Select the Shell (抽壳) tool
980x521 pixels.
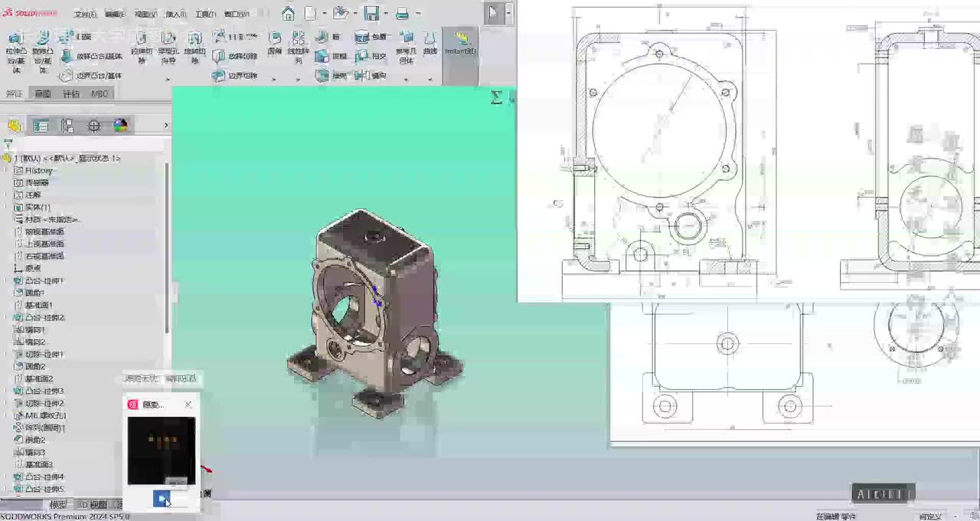click(x=332, y=75)
